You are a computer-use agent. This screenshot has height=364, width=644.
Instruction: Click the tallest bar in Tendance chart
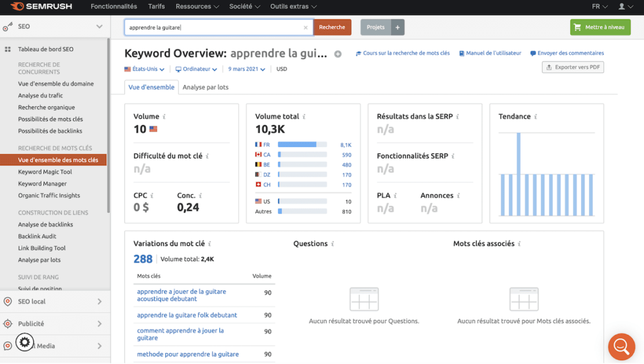click(x=519, y=174)
